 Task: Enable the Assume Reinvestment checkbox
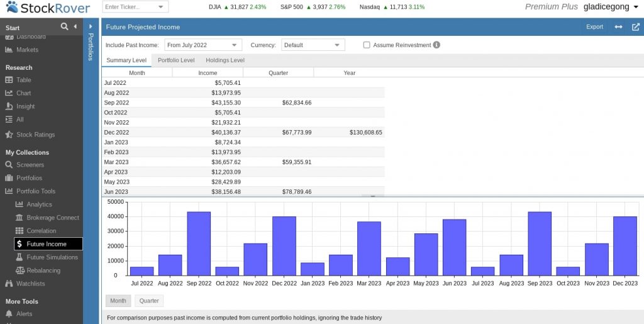coord(367,45)
